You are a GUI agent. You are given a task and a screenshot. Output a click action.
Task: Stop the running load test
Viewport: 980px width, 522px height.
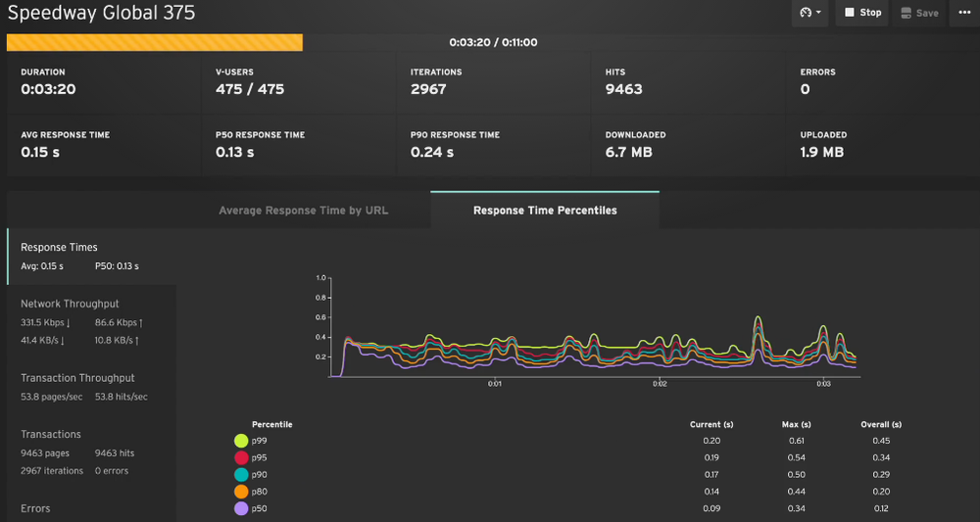[862, 13]
